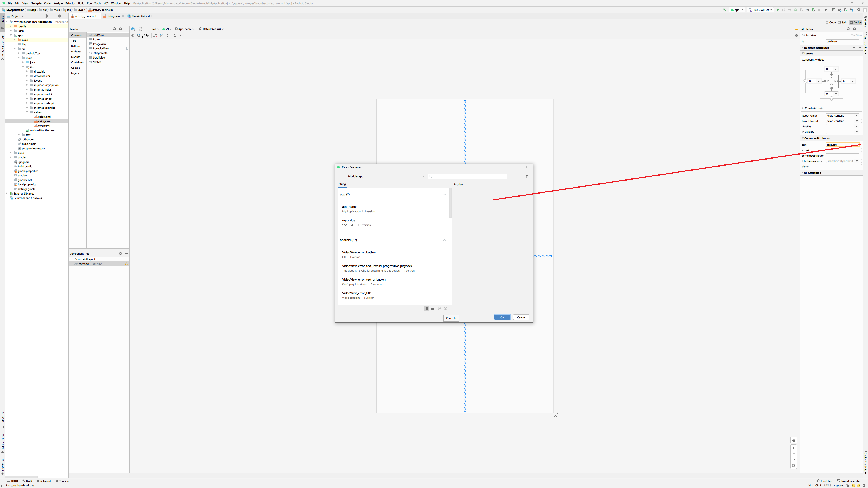Open the Refactor menu
Screen dimensions: 868x488
[x=70, y=3]
